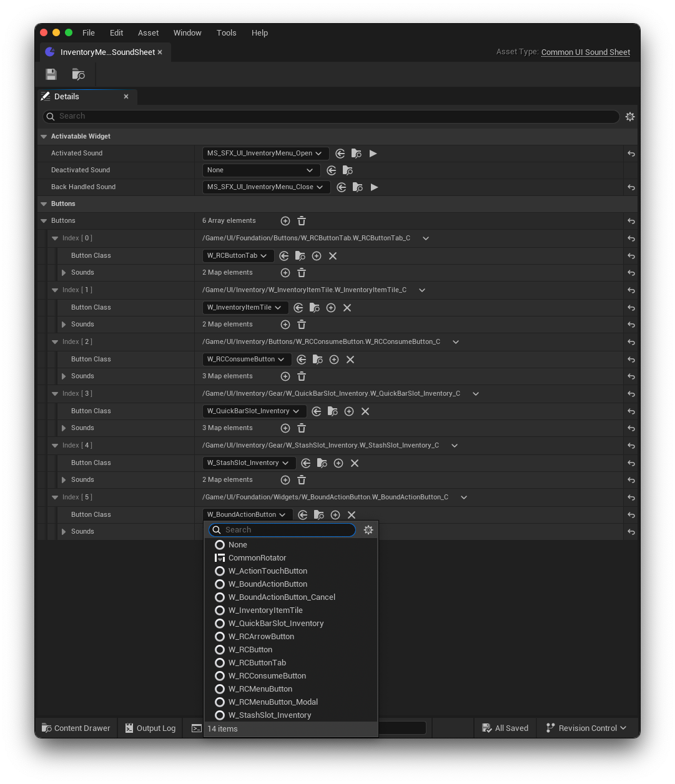The width and height of the screenshot is (675, 784).
Task: Click Browse to asset icon in toolbar
Action: tap(79, 74)
